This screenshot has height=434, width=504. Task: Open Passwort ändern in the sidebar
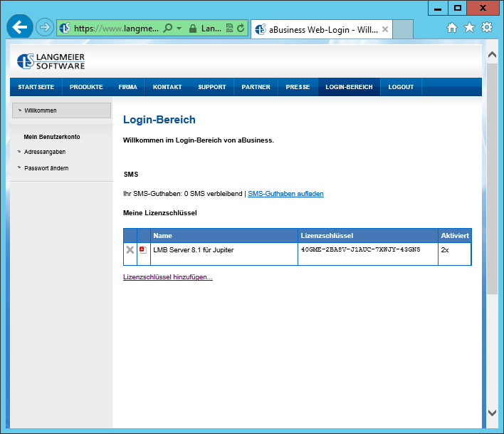point(46,168)
